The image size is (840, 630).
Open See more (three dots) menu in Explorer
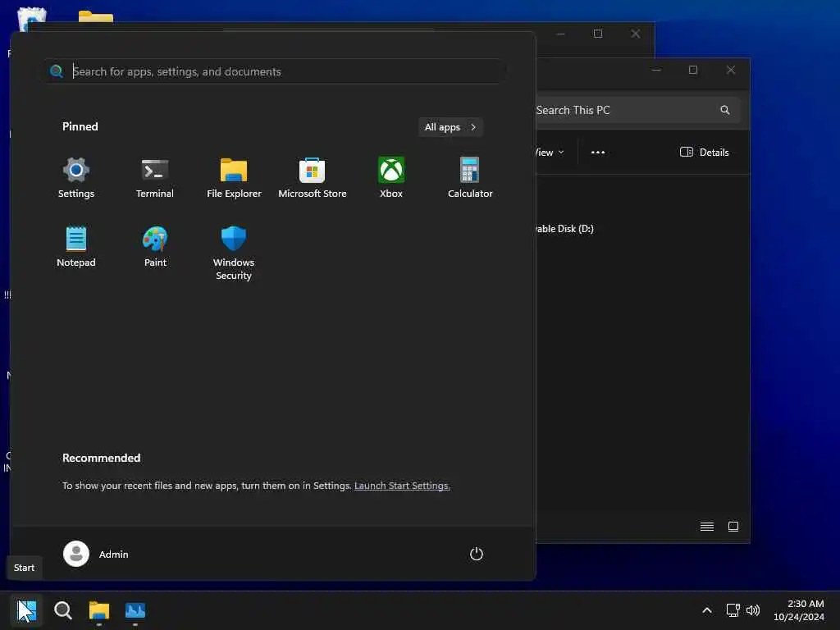click(x=598, y=152)
